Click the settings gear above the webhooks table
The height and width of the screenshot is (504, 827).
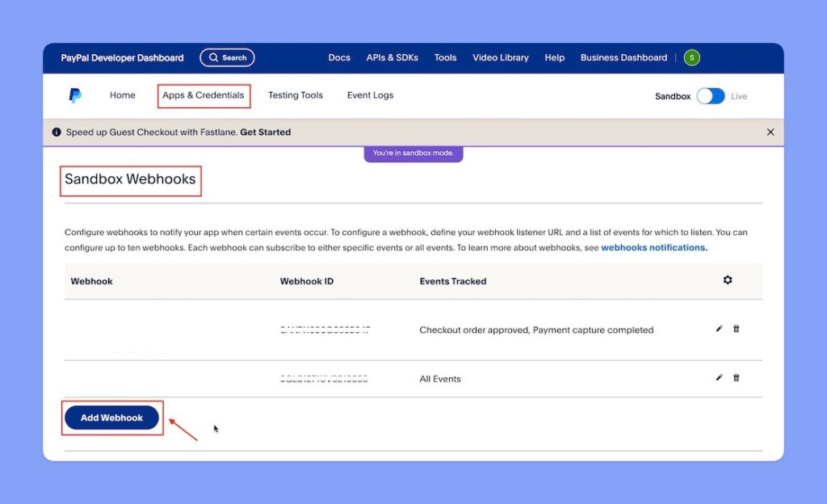coord(727,279)
